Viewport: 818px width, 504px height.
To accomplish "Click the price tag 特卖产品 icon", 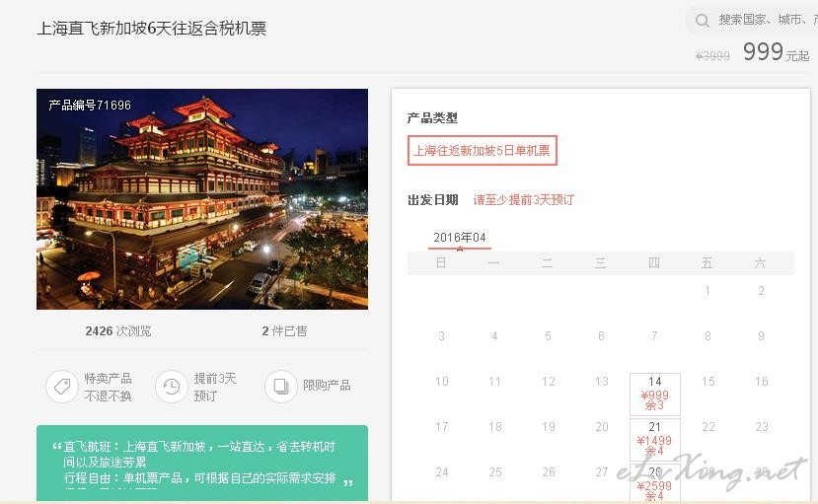I will coord(62,387).
